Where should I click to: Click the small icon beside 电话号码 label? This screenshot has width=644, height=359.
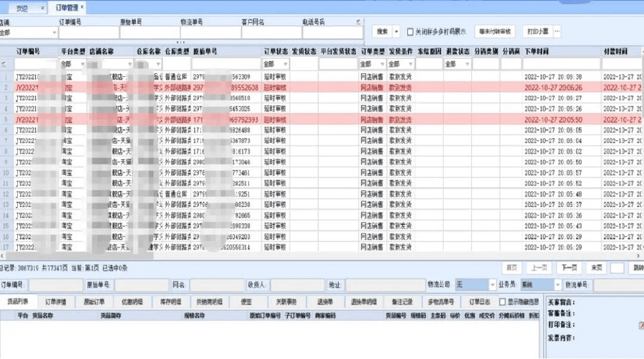[358, 22]
